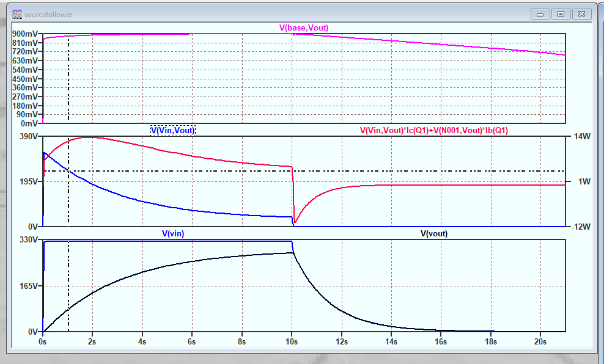
Task: Click the V(vout) trace label
Action: pyautogui.click(x=433, y=233)
